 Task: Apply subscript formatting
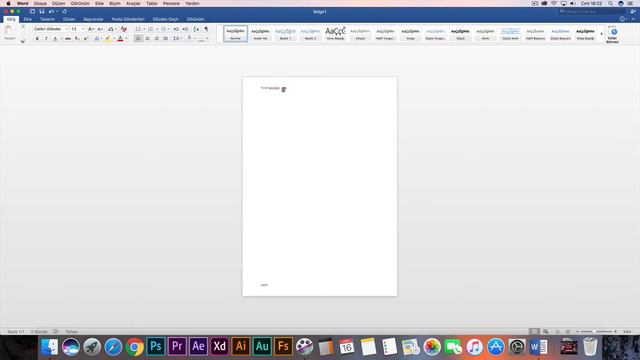(x=77, y=38)
